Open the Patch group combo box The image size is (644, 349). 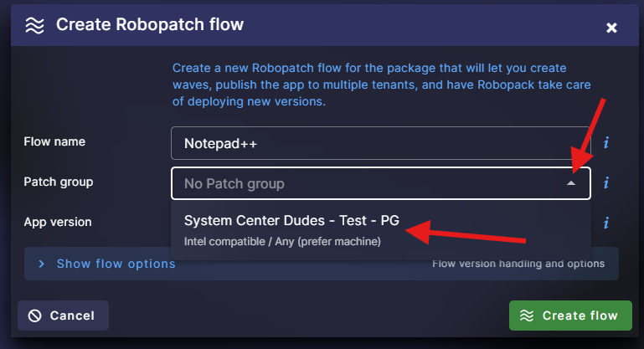tap(368, 183)
